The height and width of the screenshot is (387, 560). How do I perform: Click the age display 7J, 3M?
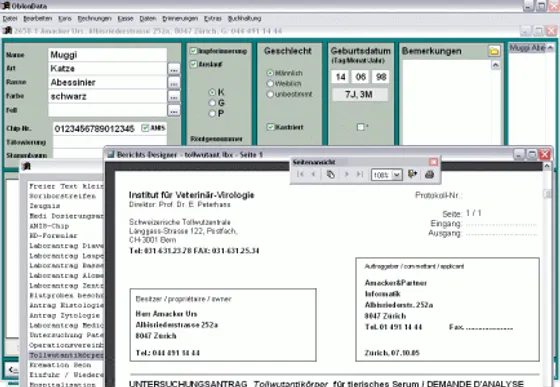pos(360,95)
